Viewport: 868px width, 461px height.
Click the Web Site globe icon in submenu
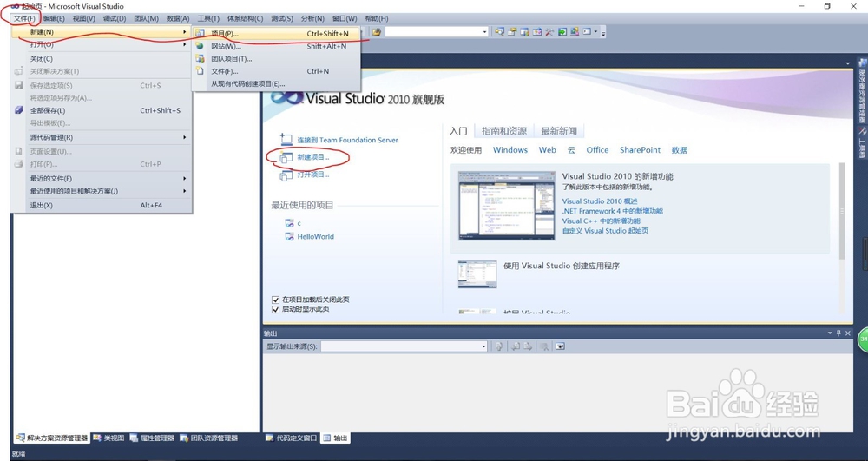(200, 46)
